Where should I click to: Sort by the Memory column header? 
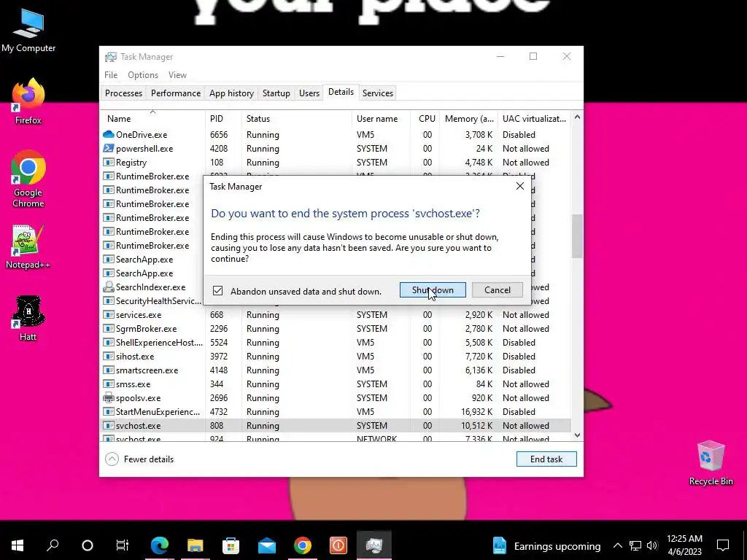[469, 119]
